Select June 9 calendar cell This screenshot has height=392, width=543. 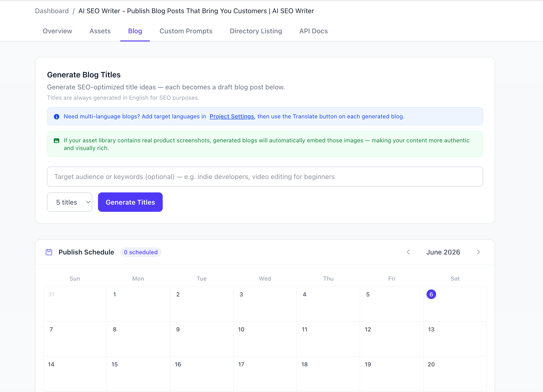pos(202,339)
